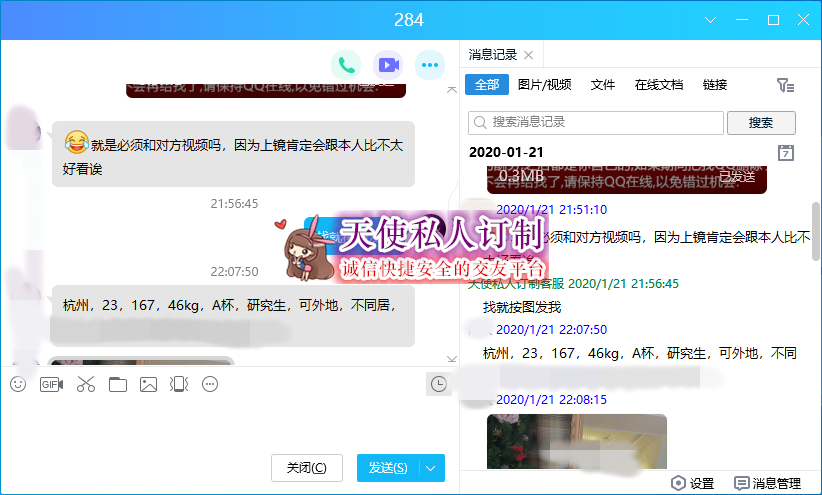This screenshot has height=495, width=822.
Task: Toggle the message history clock icon
Action: coord(437,384)
